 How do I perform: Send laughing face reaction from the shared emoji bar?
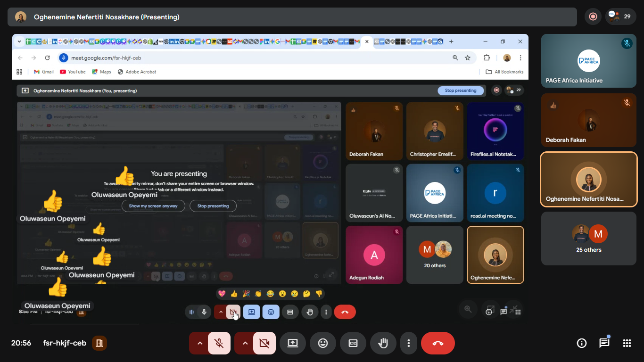click(x=270, y=294)
